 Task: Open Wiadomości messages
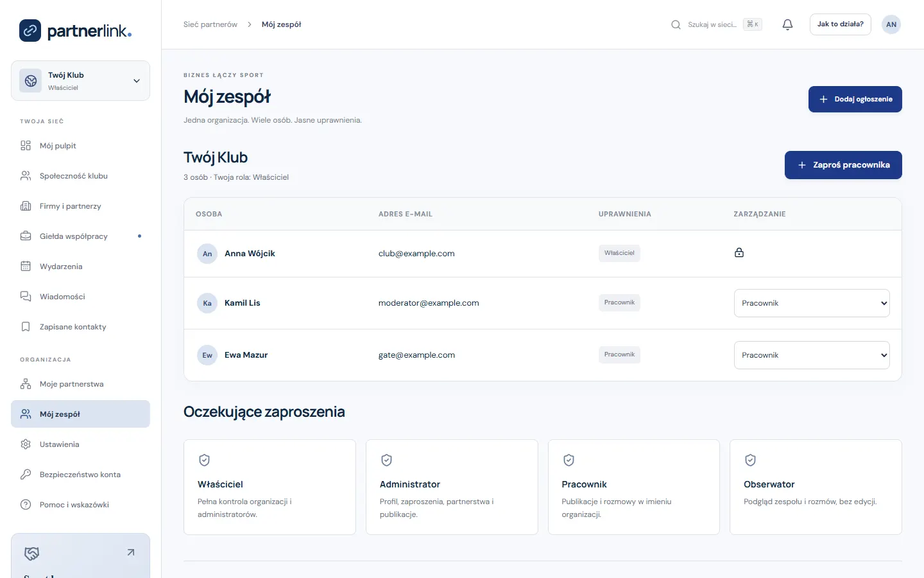(x=80, y=297)
